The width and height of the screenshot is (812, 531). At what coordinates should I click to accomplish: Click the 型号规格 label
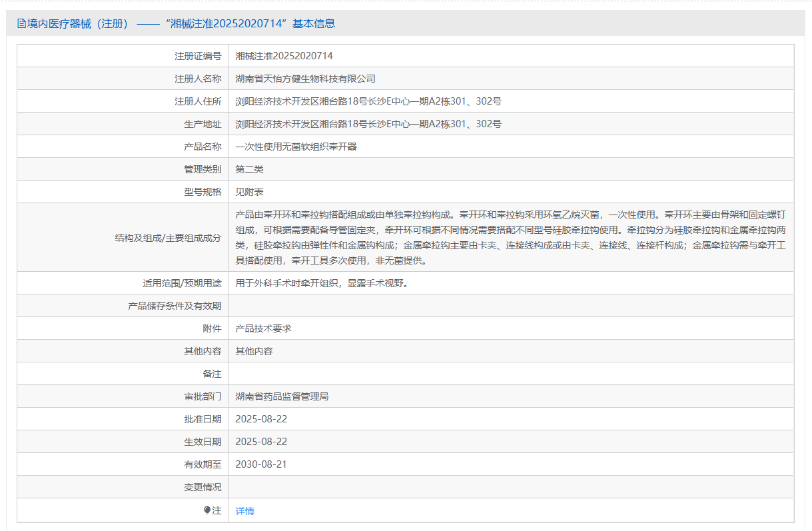coord(203,192)
